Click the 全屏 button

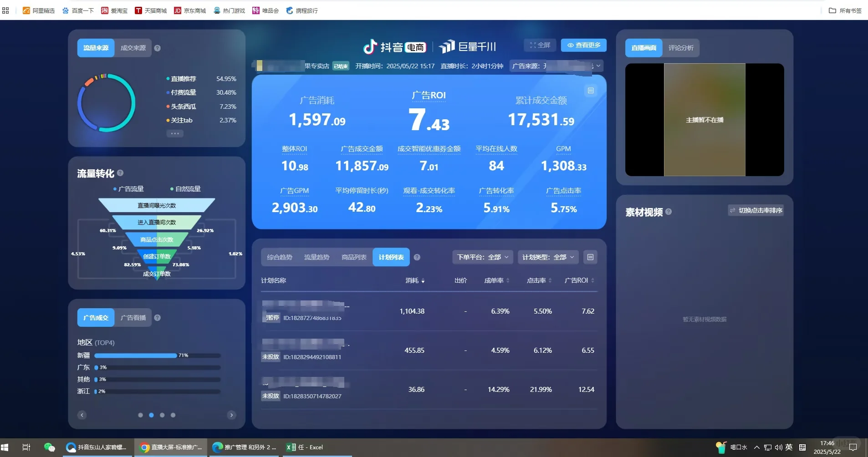tap(540, 45)
